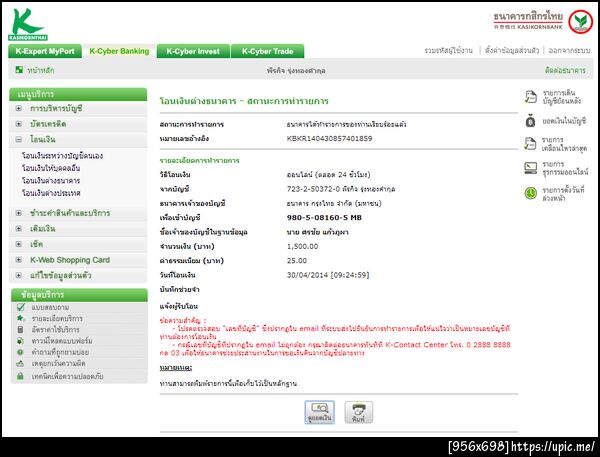Switch to K-Cyber Banking tab
Image resolution: width=600 pixels, height=457 pixels.
pyautogui.click(x=119, y=51)
